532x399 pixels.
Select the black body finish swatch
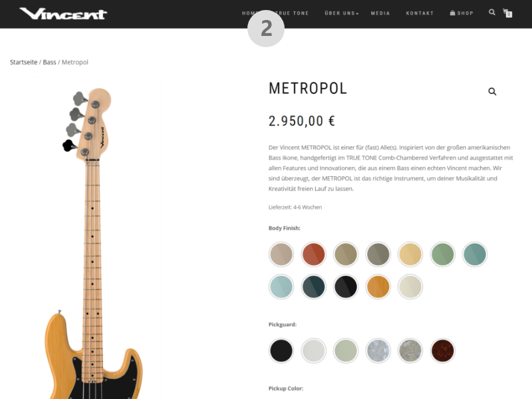coord(346,287)
